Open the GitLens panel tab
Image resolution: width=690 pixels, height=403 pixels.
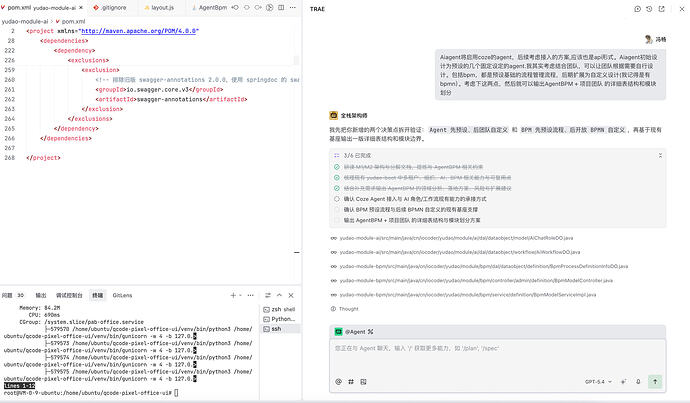tap(122, 295)
